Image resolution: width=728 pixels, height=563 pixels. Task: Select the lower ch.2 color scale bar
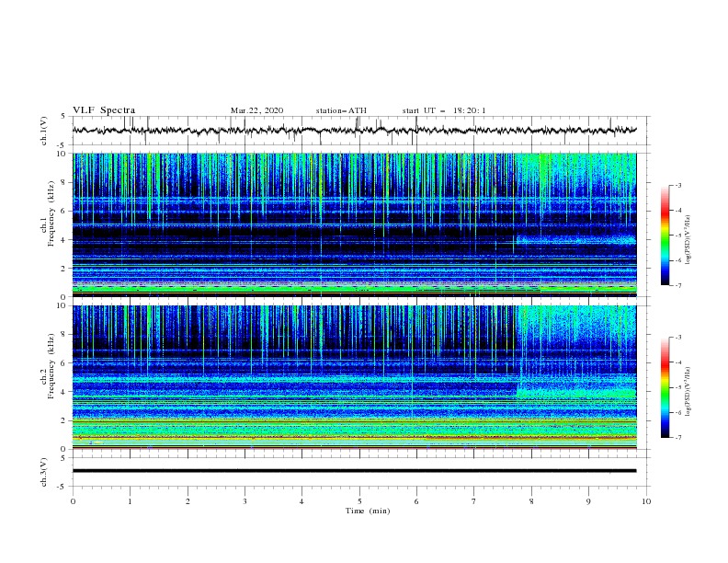[665, 387]
